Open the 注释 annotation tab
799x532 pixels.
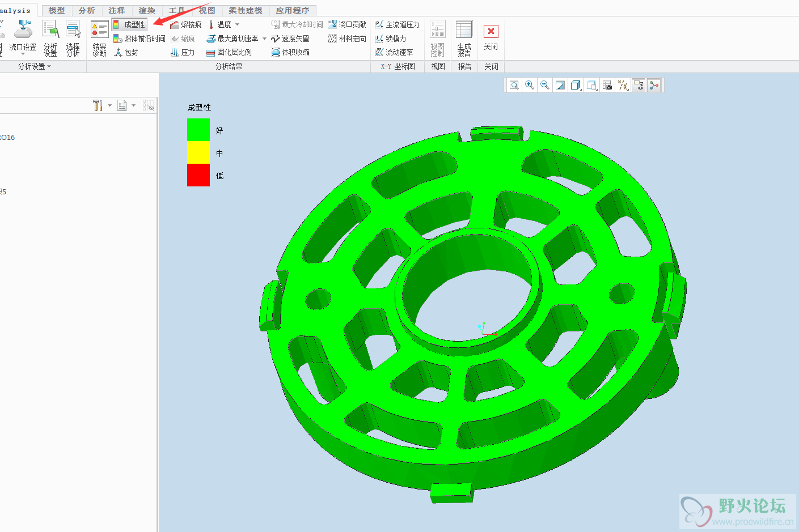(x=117, y=10)
